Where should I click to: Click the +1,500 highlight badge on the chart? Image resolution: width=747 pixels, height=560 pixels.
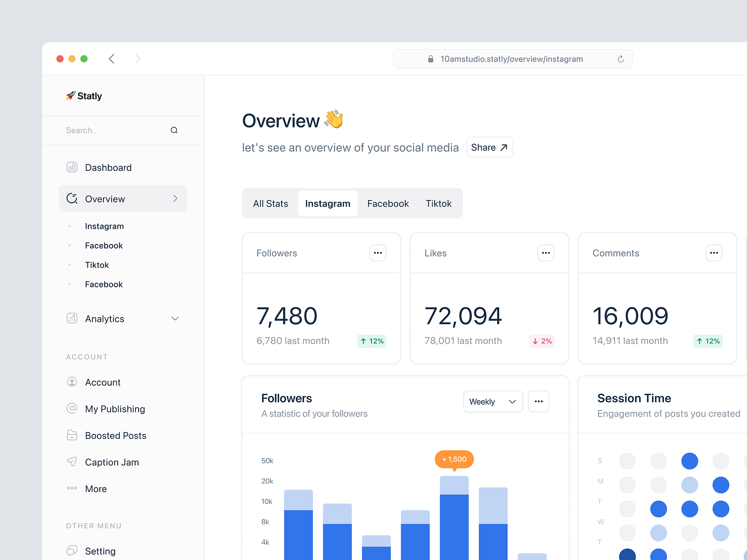tap(453, 459)
